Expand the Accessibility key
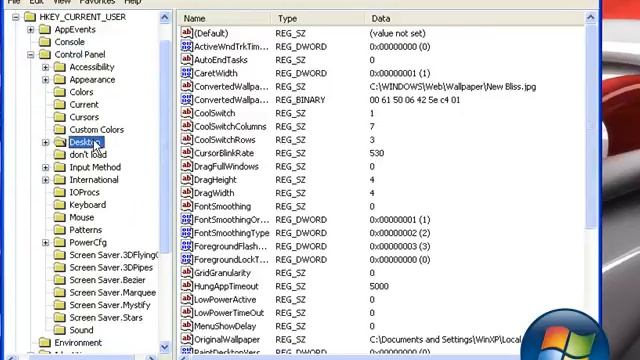This screenshot has height=360, width=640. point(46,67)
